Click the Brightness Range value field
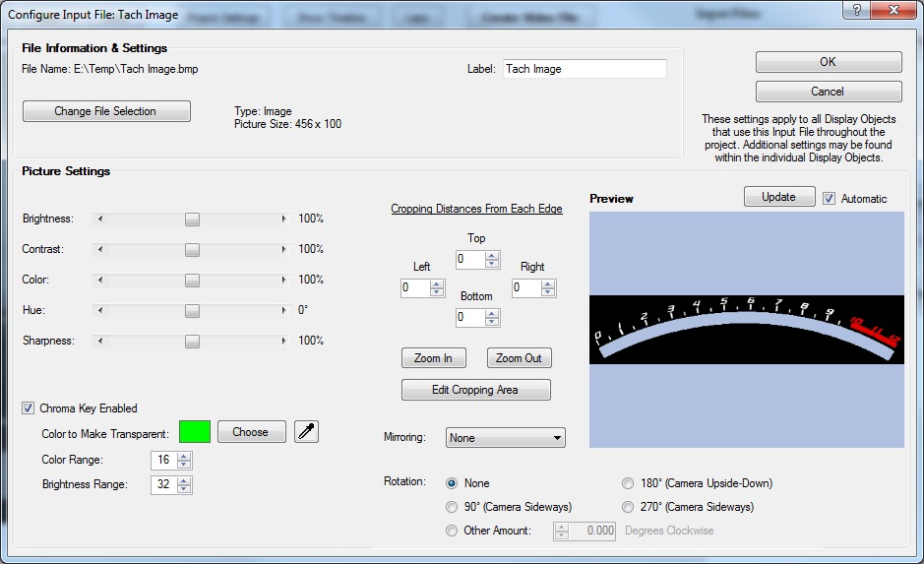Screen dimensions: 924x564 click(x=164, y=485)
